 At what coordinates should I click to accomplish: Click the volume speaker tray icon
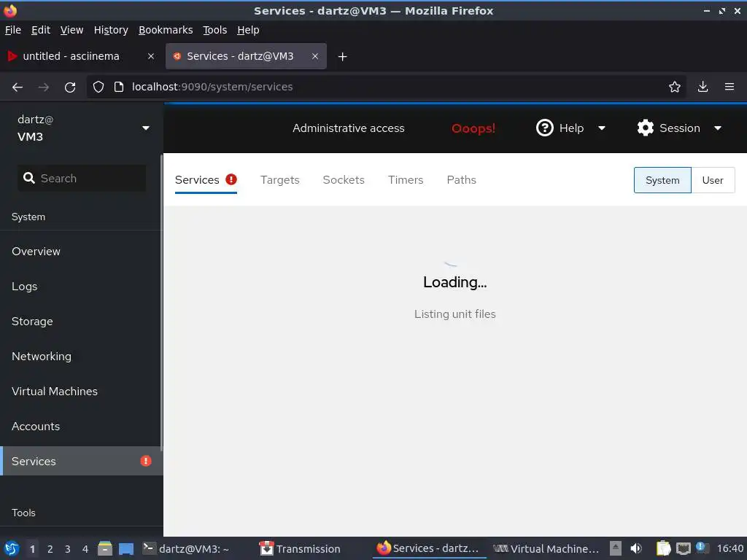[x=636, y=548]
